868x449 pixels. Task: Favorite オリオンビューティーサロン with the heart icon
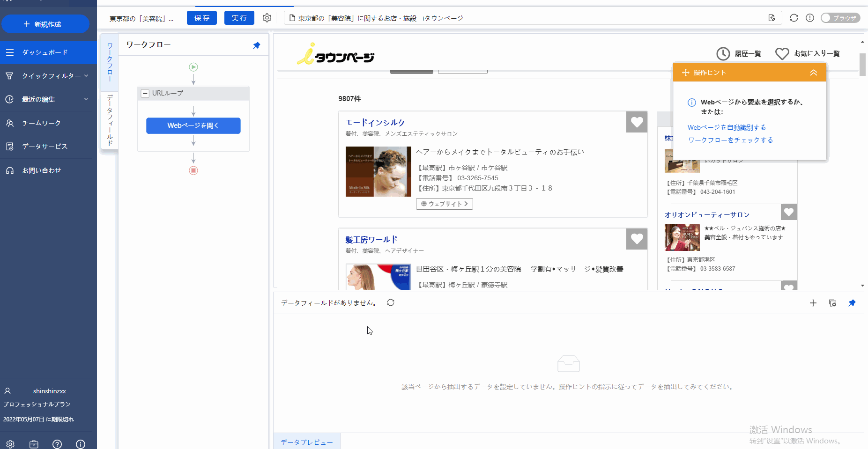click(x=789, y=212)
